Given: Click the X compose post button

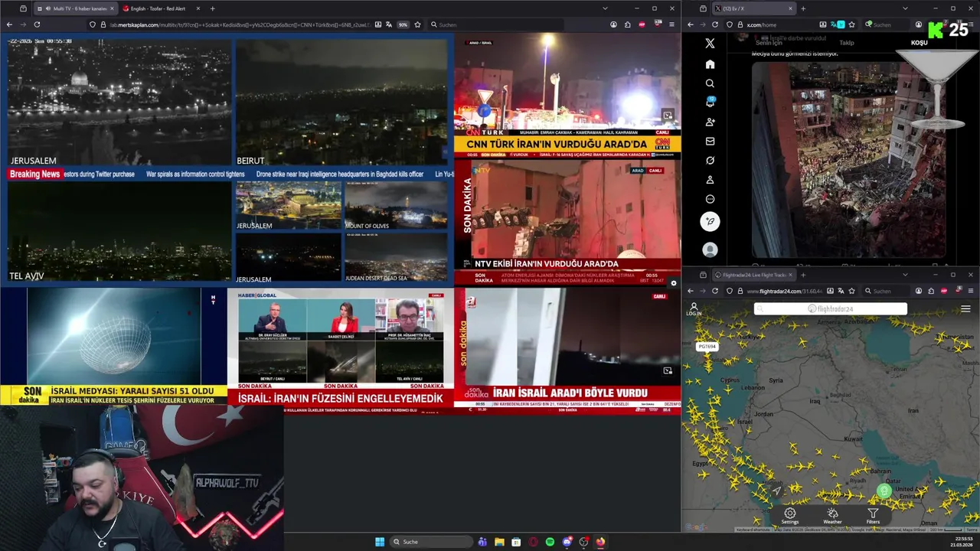Looking at the screenshot, I should point(710,221).
